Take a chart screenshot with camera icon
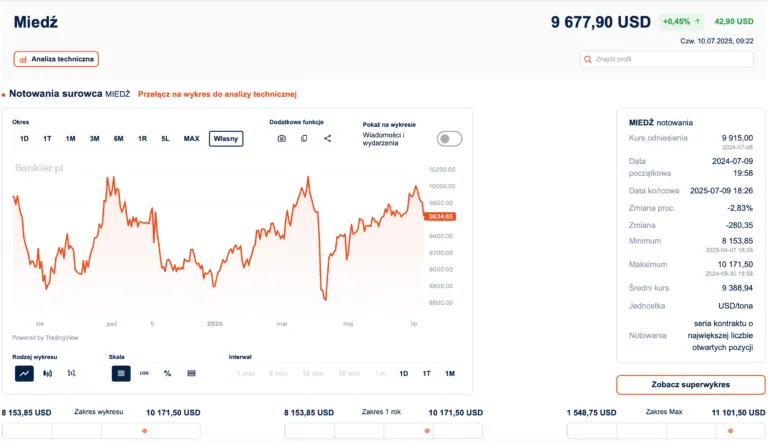This screenshot has height=442, width=768. click(282, 138)
